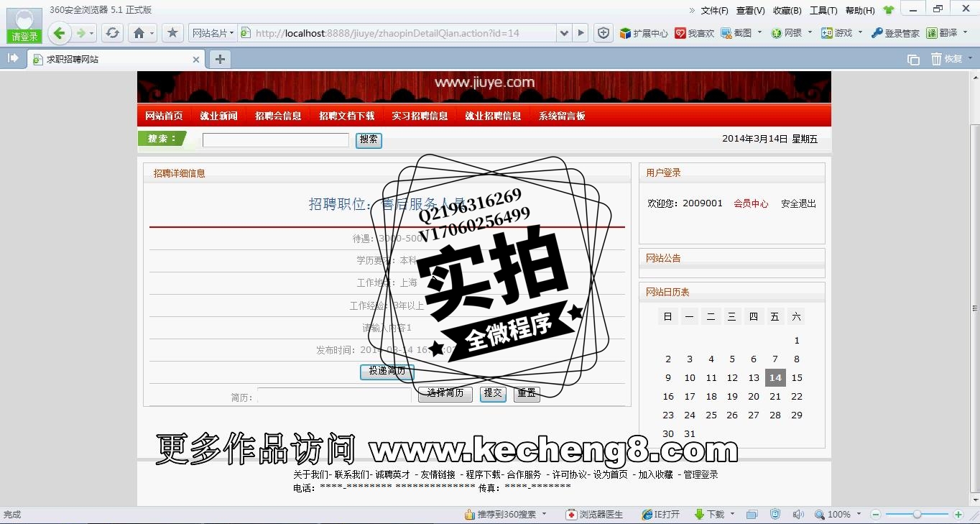Open 浏览器医生 browser doctor
The image size is (980, 524).
595,515
